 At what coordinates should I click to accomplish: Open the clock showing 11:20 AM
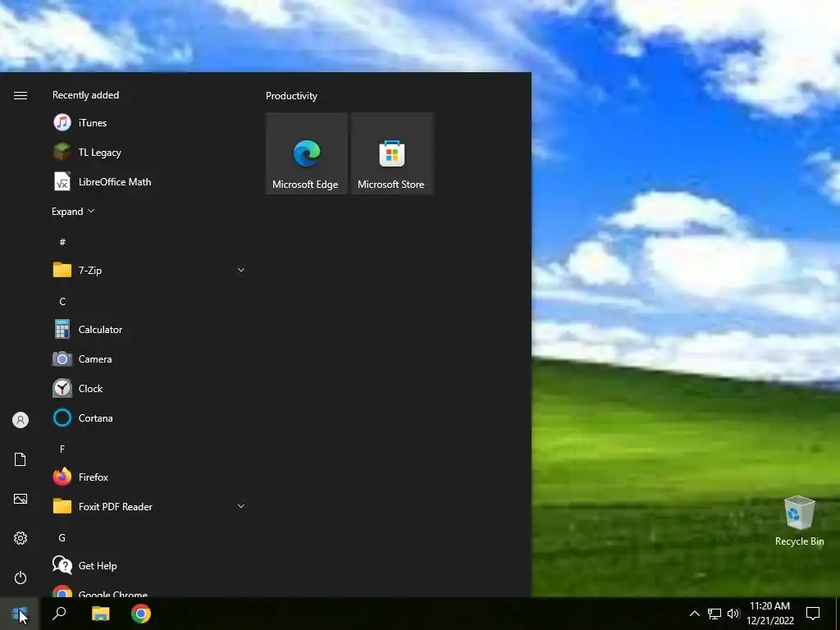pyautogui.click(x=769, y=614)
